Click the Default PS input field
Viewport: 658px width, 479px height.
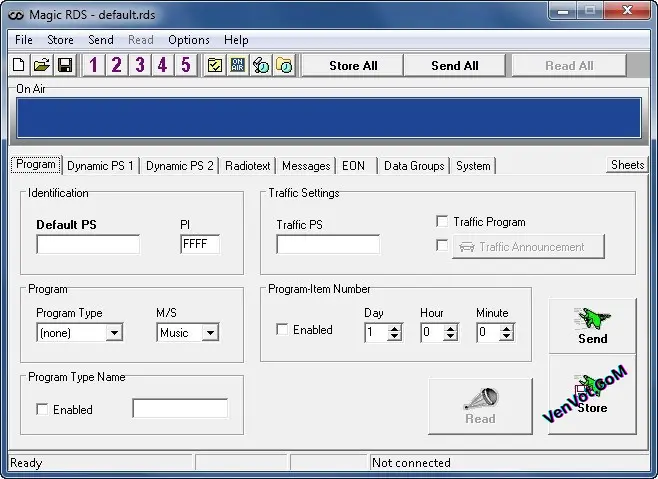[88, 244]
